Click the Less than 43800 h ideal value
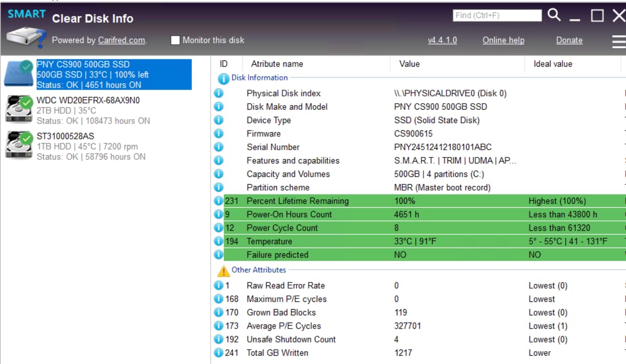 tap(563, 214)
